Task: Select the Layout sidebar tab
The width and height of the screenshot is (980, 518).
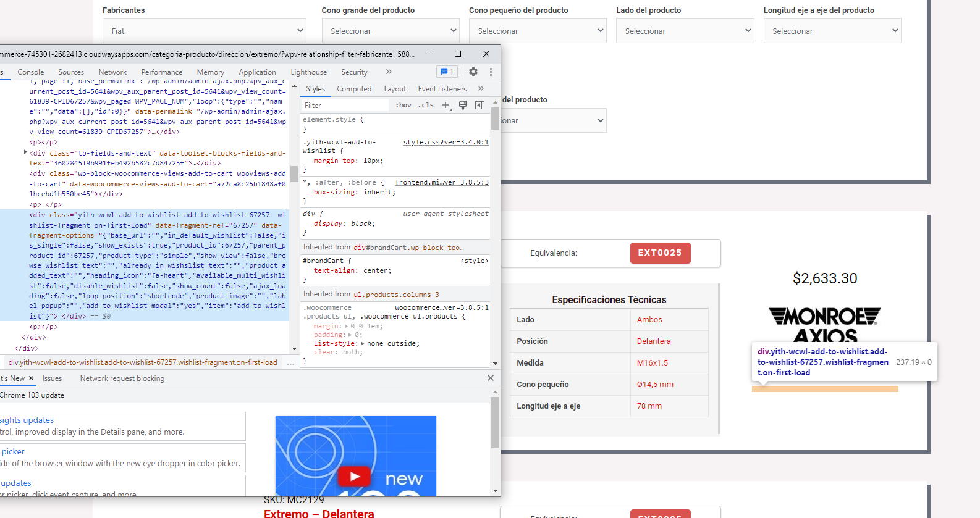Action: click(x=395, y=89)
